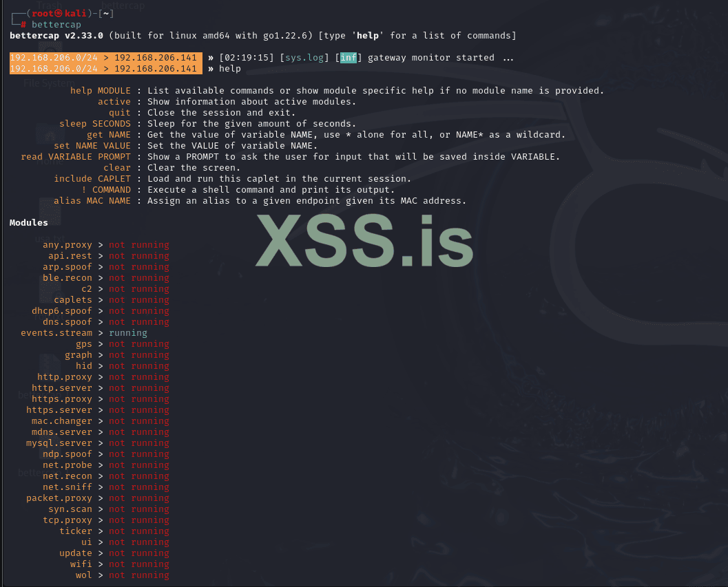This screenshot has width=728, height=587.
Task: Click the 'ticker' module name
Action: [76, 531]
